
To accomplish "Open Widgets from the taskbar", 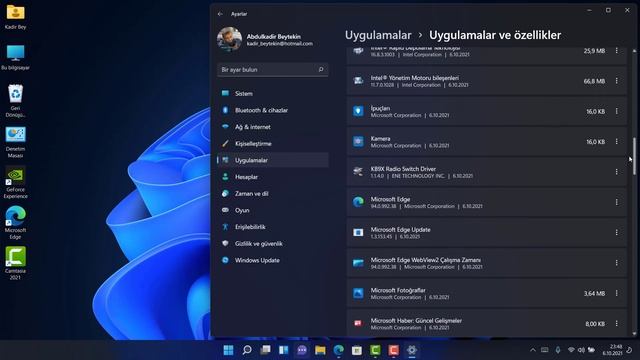I will click(284, 350).
